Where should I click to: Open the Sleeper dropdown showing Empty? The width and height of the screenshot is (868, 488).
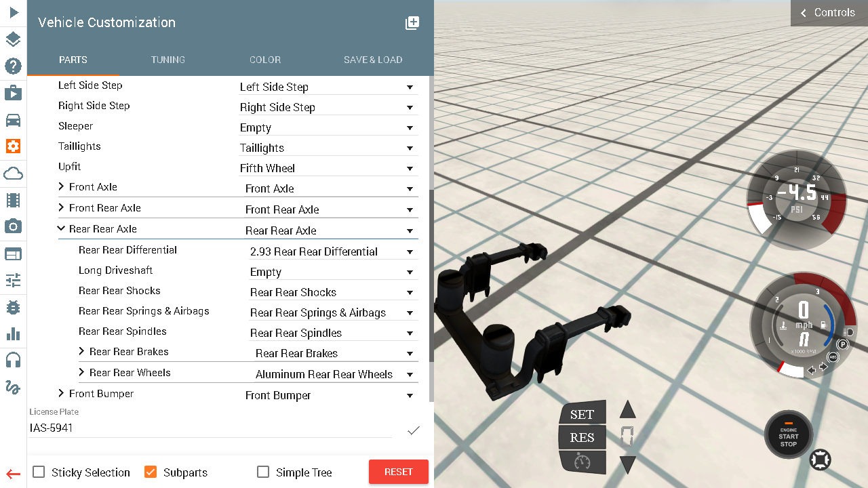(x=328, y=127)
